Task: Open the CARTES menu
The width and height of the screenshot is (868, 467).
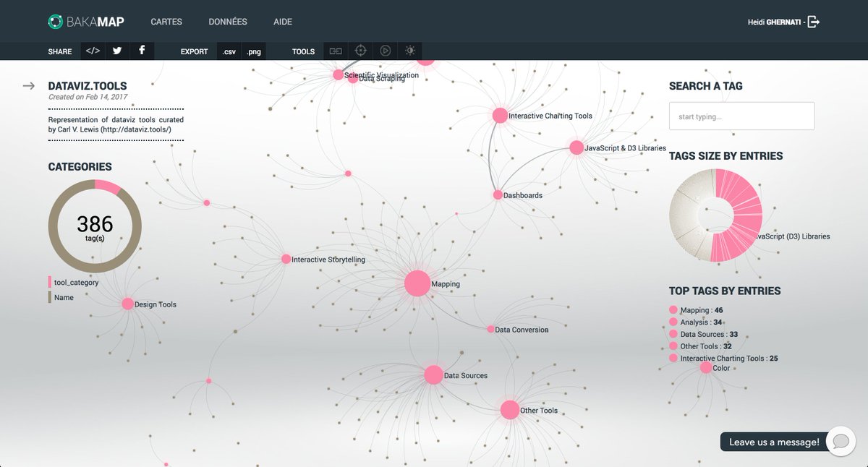Action: (x=166, y=22)
